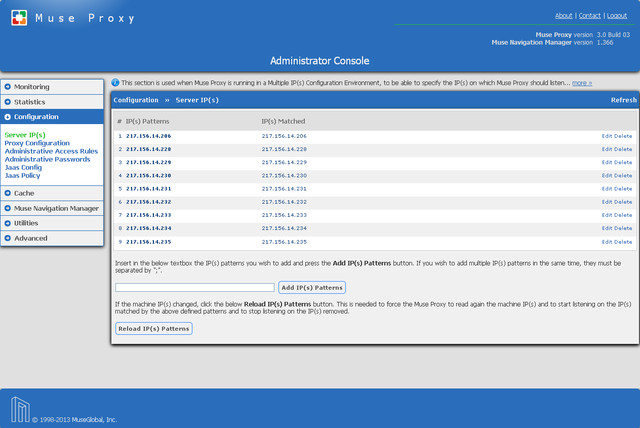Open Jaas Config page

23,167
